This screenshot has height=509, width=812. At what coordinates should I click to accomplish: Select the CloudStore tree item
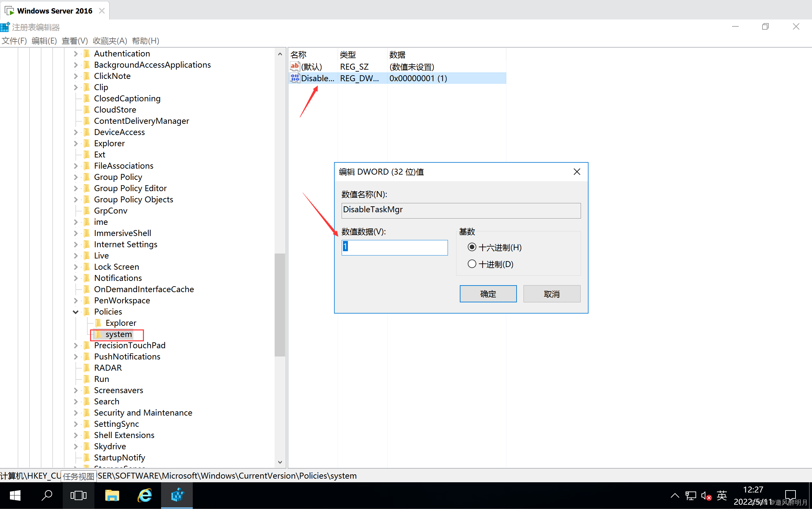pos(115,110)
